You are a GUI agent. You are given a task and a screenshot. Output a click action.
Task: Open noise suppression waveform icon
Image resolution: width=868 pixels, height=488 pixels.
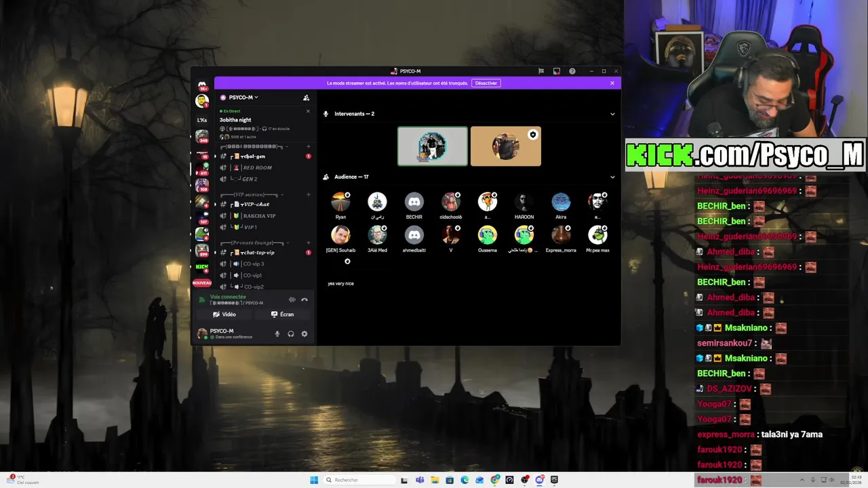click(292, 300)
